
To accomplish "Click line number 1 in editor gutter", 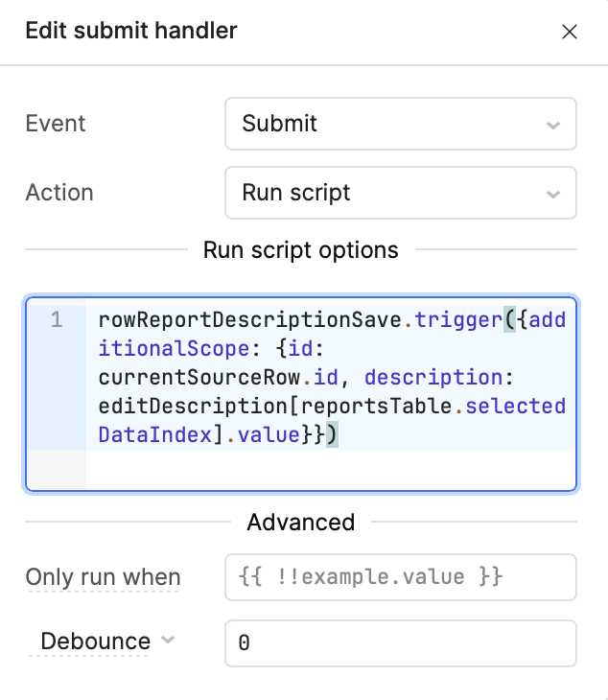I will [x=57, y=319].
